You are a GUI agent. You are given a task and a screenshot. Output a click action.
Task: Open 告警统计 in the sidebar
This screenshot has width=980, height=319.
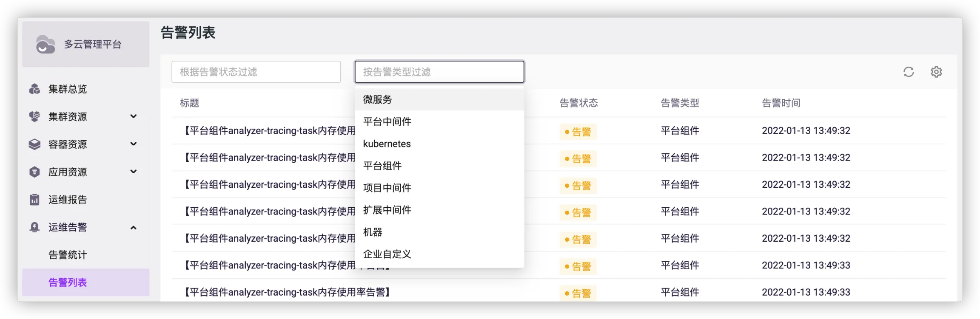point(68,255)
